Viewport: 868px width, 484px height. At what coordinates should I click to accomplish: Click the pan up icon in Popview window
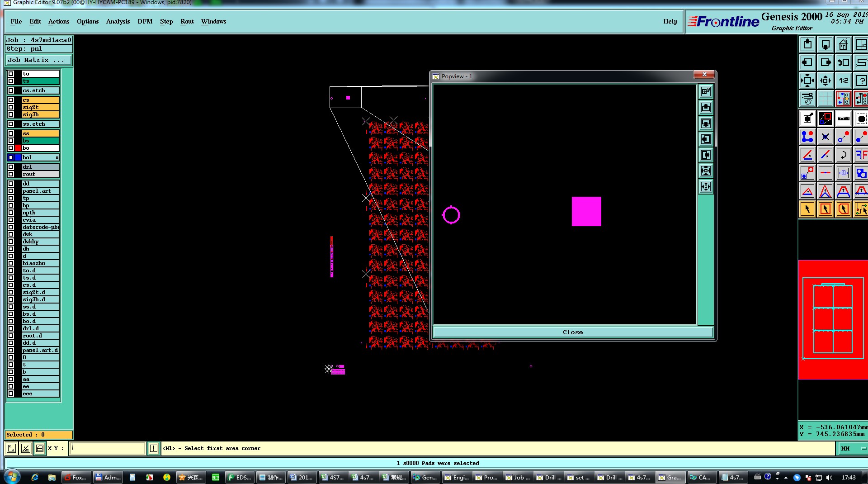coord(706,108)
